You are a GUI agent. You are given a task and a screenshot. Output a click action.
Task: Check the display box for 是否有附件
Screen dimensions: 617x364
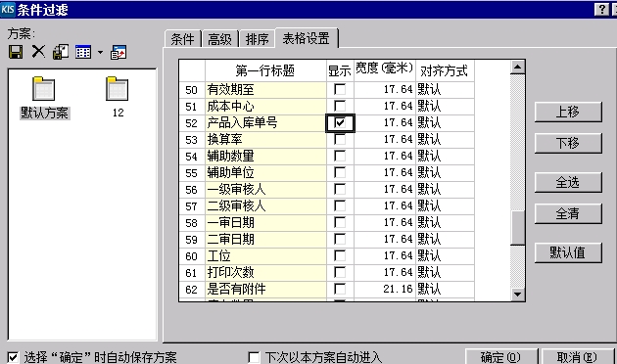click(x=340, y=289)
